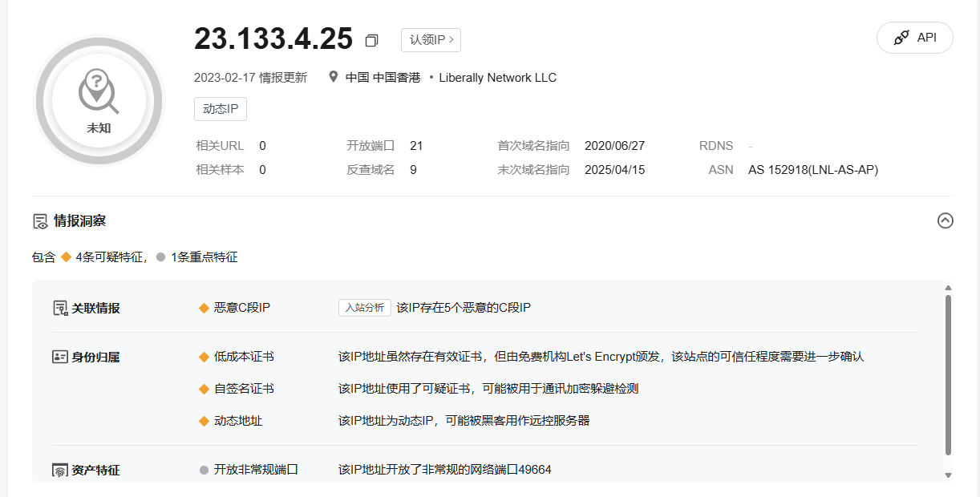Click the 恶意C段IP feature label
Viewport: 980px width, 497px height.
coord(242,308)
